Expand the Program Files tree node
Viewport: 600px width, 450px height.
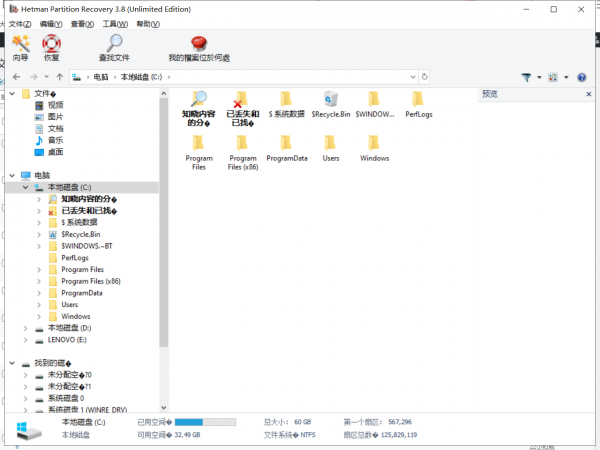[x=39, y=269]
